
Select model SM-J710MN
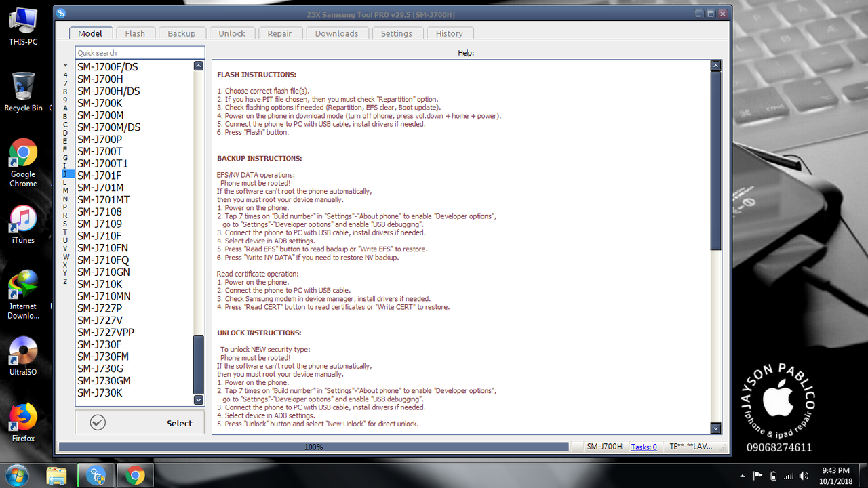pyautogui.click(x=104, y=296)
